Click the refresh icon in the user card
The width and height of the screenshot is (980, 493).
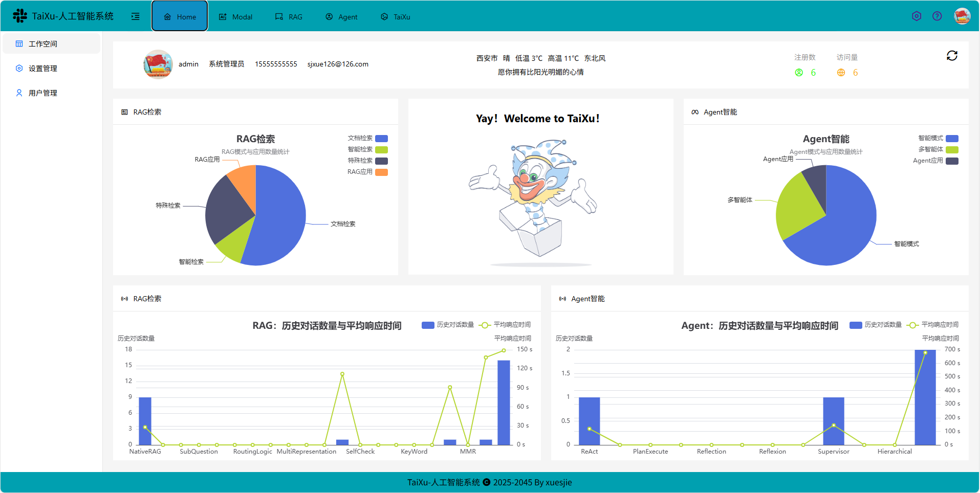coord(952,55)
